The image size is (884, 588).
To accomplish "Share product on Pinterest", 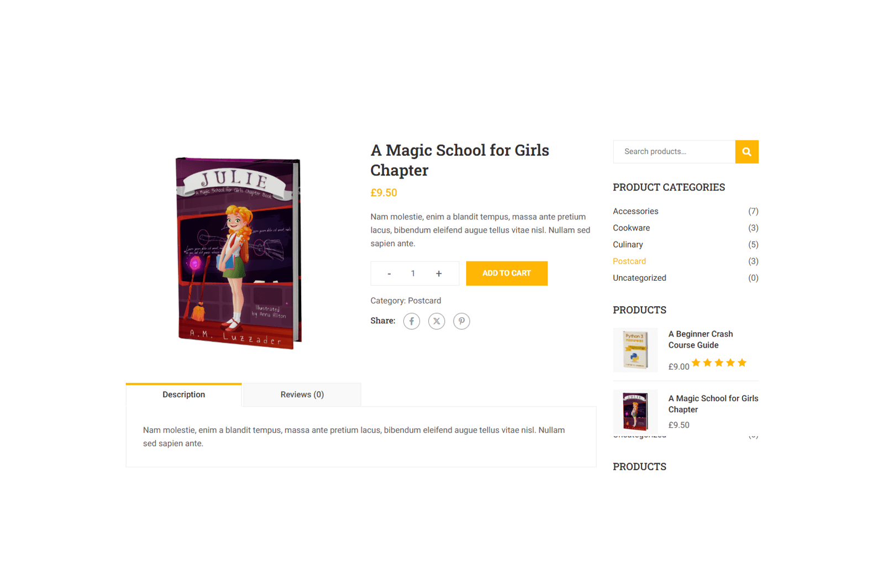I will pos(462,321).
